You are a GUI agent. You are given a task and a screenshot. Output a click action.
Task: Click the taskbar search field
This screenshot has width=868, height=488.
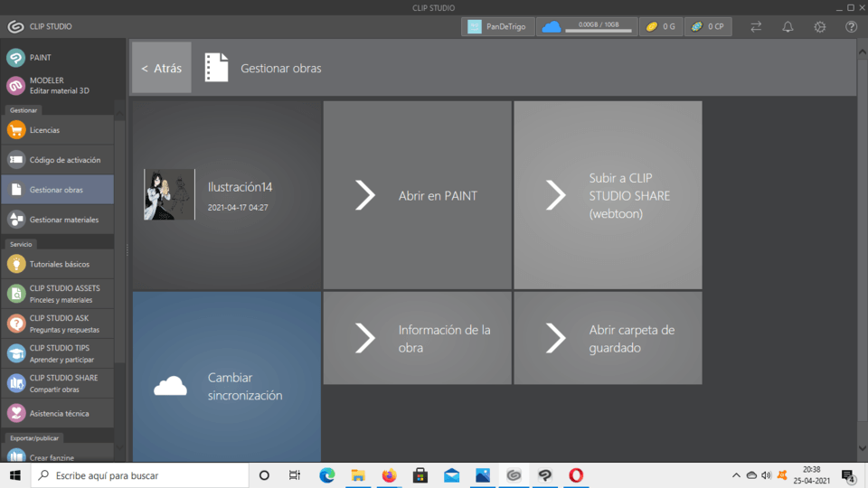coord(139,475)
